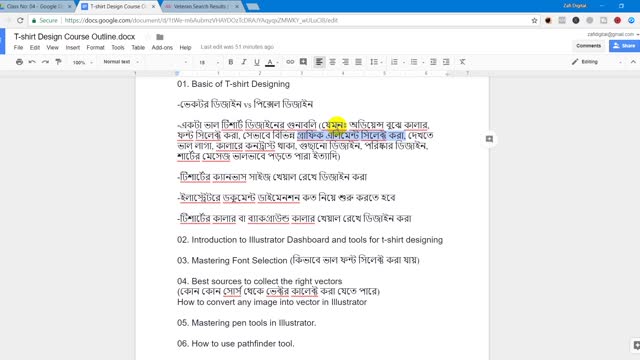Click the Print icon in toolbar
The width and height of the screenshot is (640, 360).
[19, 62]
